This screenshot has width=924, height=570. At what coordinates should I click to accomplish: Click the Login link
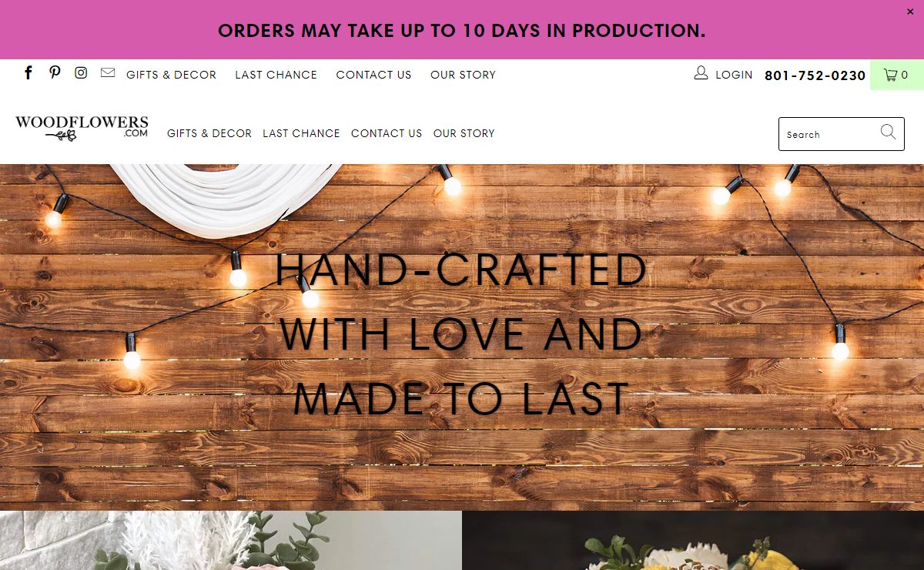[x=734, y=75]
